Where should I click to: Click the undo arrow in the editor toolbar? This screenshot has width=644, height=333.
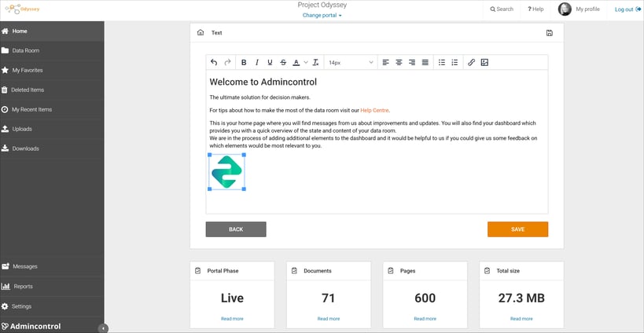pyautogui.click(x=214, y=62)
